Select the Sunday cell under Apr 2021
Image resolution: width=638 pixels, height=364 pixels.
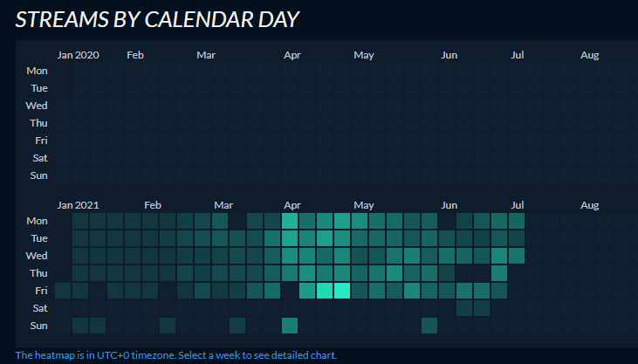click(290, 326)
